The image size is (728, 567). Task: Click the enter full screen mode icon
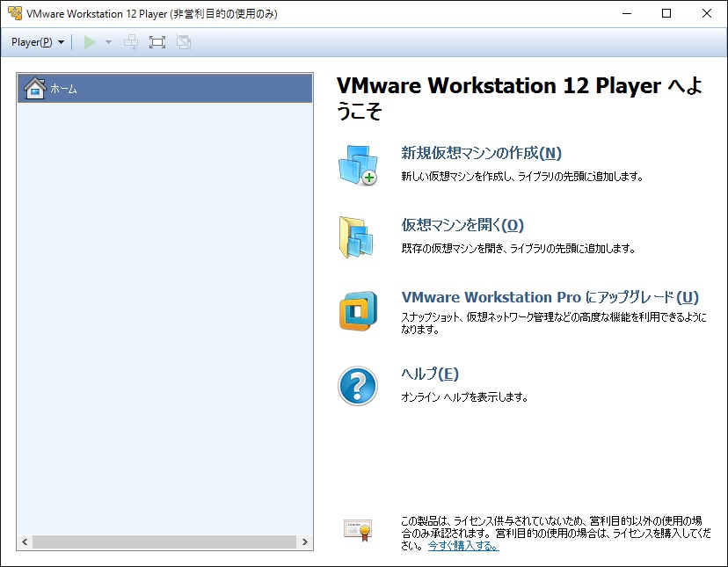pos(157,41)
